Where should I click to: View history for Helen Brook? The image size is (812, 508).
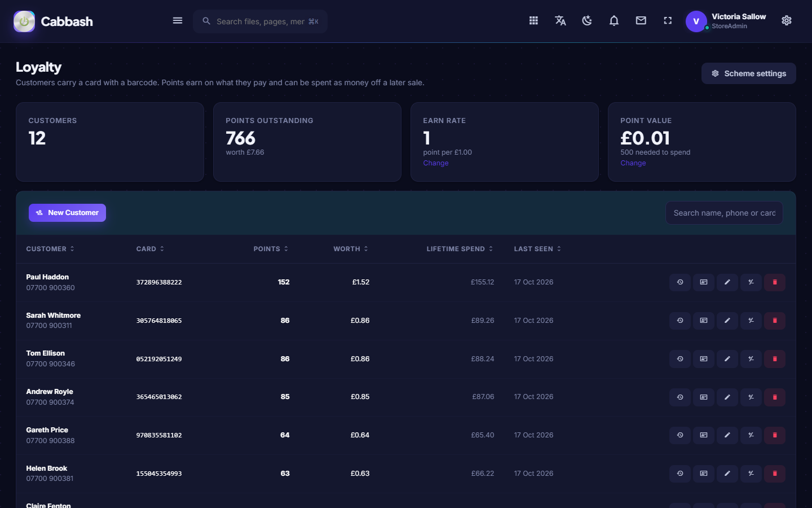click(x=680, y=474)
